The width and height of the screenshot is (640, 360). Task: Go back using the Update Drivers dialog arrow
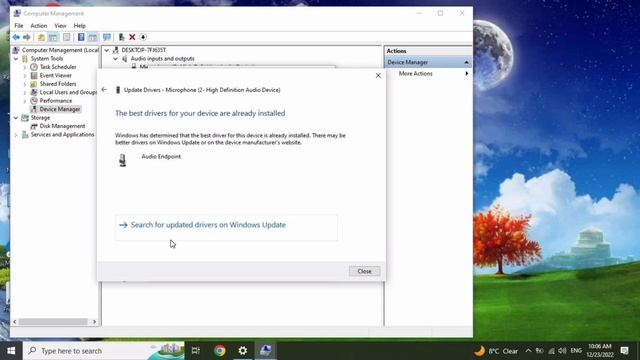pos(104,89)
